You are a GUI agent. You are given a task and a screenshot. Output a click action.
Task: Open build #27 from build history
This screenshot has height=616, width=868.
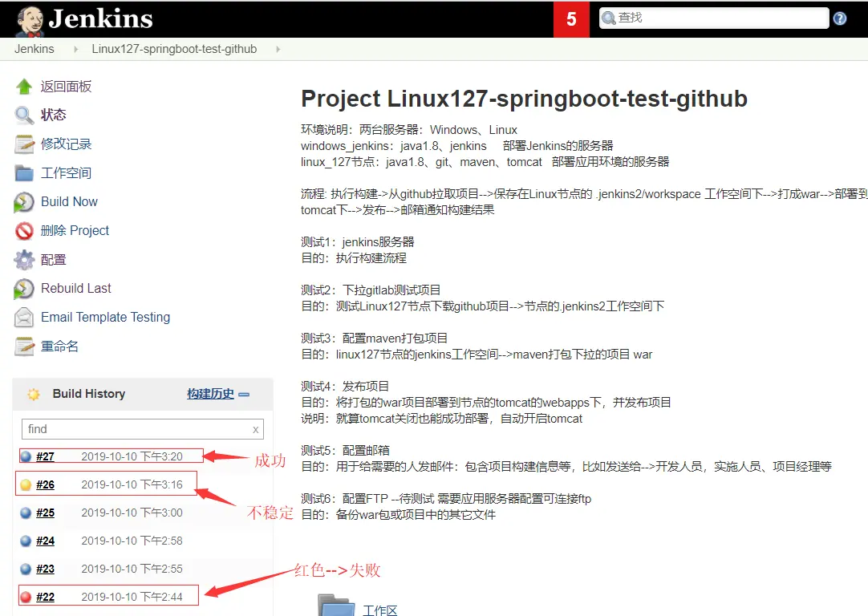point(44,456)
